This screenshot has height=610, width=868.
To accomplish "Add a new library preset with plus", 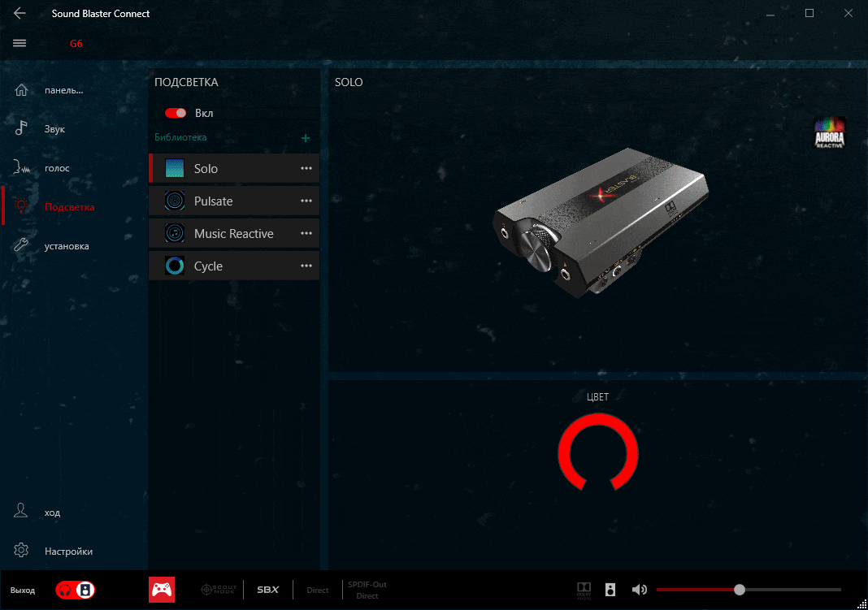I will (x=306, y=138).
